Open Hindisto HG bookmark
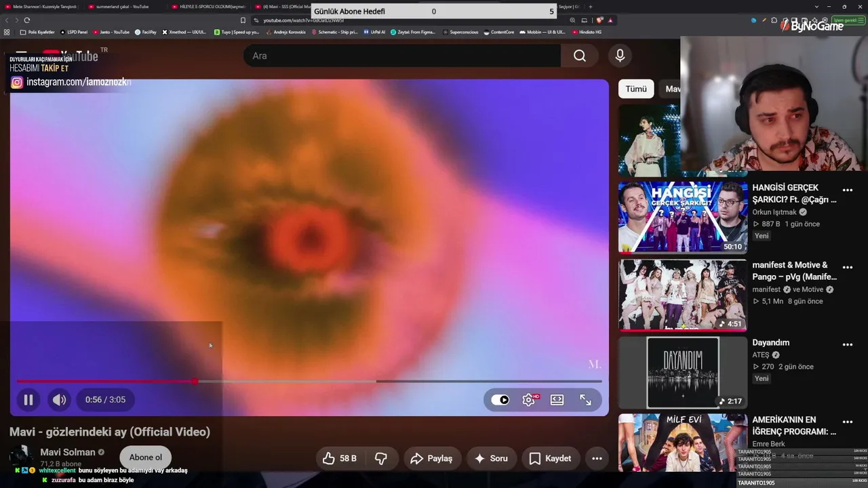 587,32
